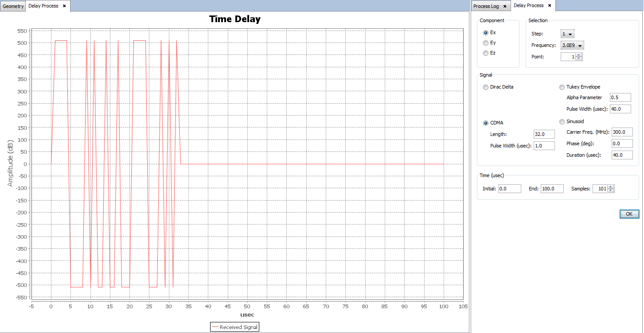Close the right Delay Process tab
The height and width of the screenshot is (333, 644).
pyautogui.click(x=550, y=6)
